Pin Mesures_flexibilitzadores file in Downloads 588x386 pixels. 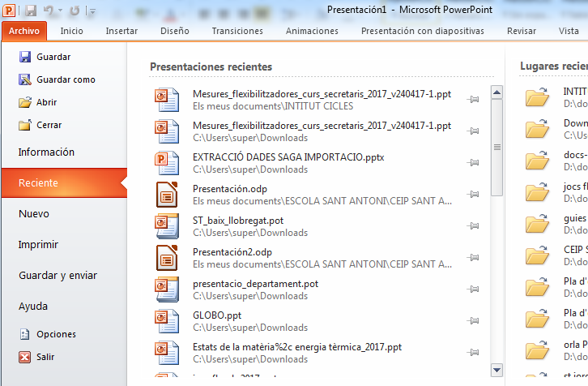(473, 131)
